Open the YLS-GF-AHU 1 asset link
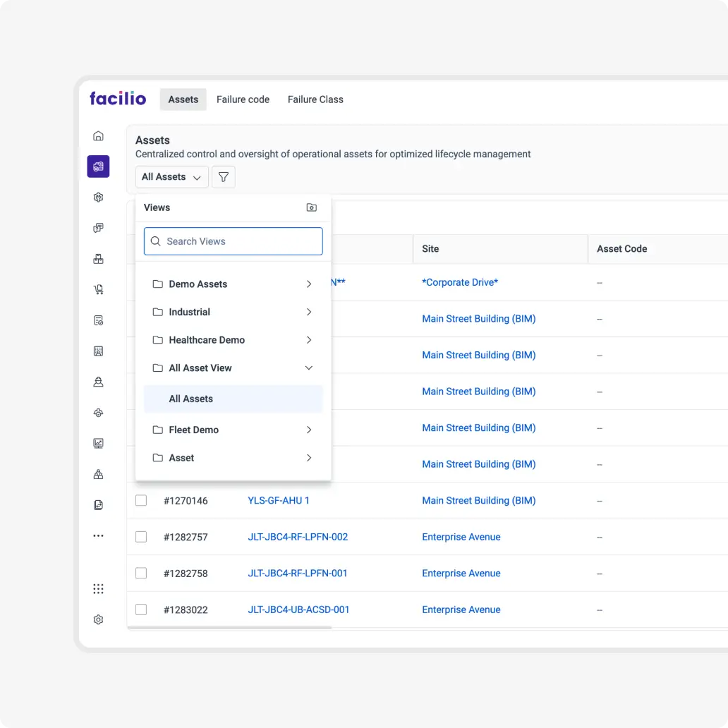728x728 pixels. click(279, 500)
